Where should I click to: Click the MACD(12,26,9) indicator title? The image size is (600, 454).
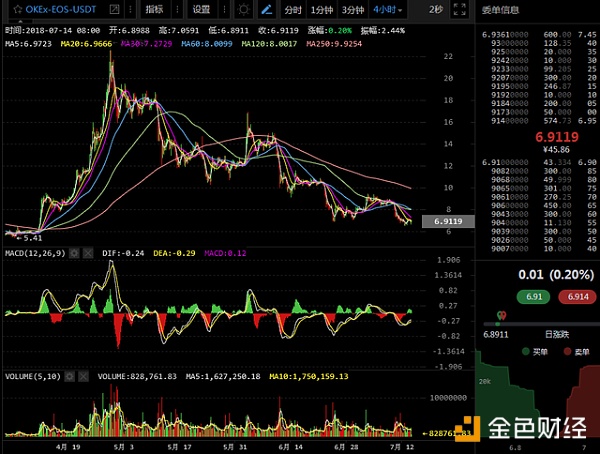pos(35,253)
